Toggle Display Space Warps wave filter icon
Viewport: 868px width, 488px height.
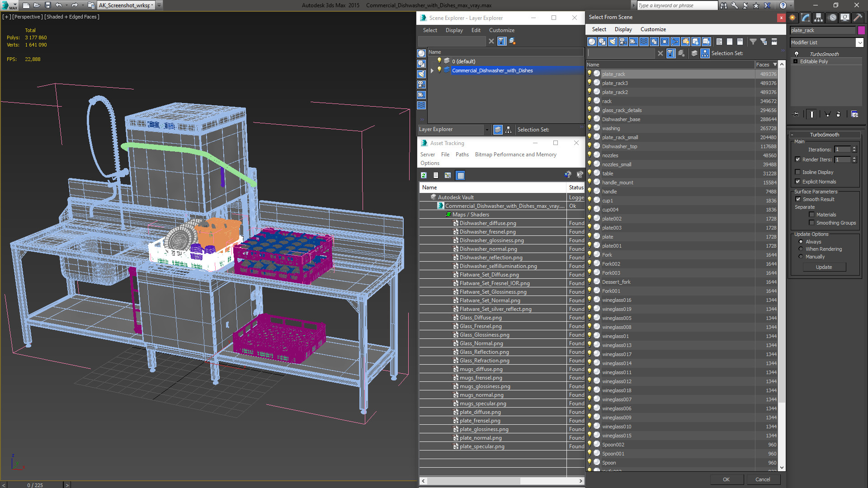coord(644,42)
